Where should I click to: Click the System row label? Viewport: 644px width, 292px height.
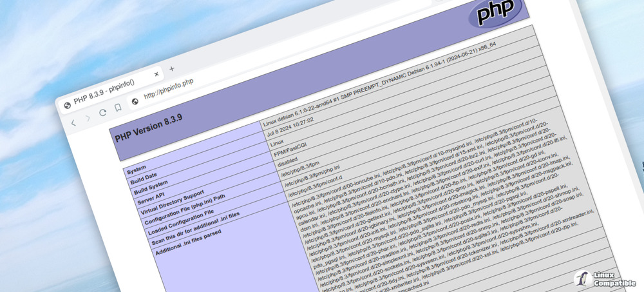(137, 170)
